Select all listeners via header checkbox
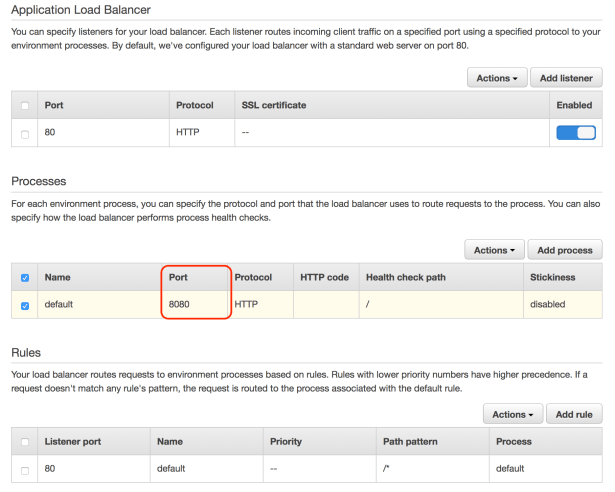The width and height of the screenshot is (615, 492). [x=24, y=105]
